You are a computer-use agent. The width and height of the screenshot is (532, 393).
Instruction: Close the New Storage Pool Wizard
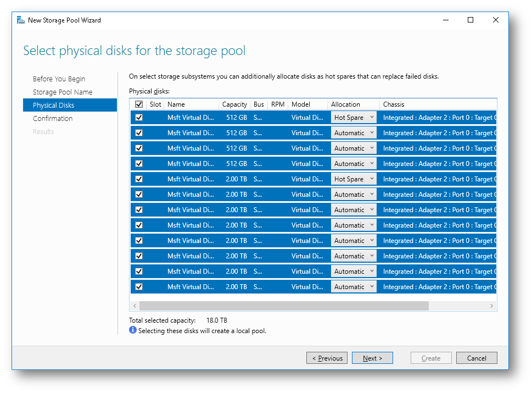(496, 20)
